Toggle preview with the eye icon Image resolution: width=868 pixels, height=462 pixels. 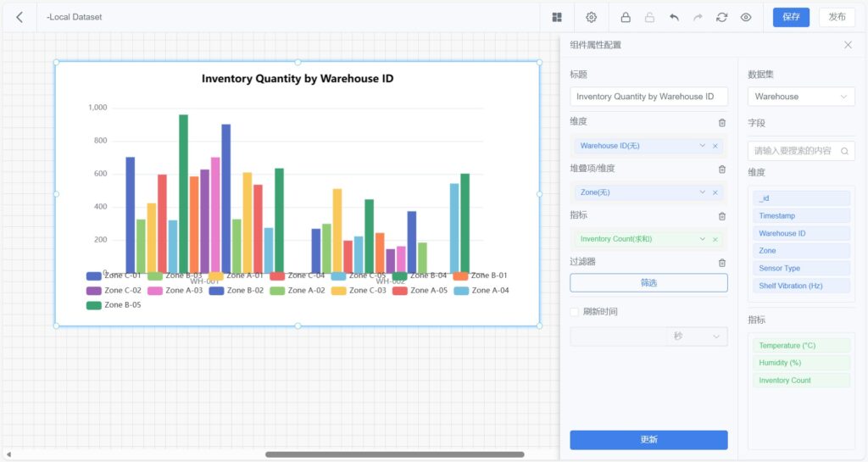pyautogui.click(x=746, y=17)
